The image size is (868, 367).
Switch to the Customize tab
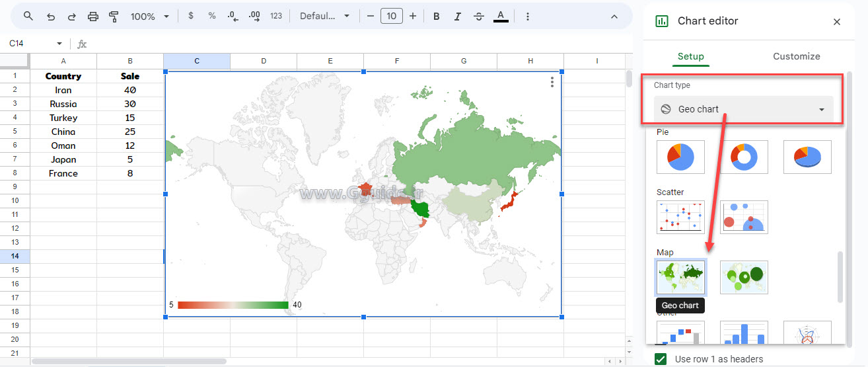coord(796,56)
